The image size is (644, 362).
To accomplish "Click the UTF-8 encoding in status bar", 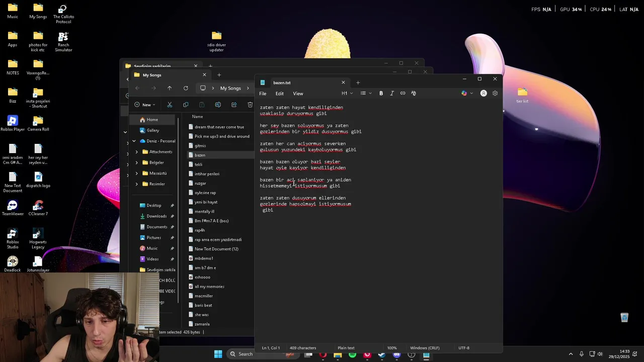I will pyautogui.click(x=464, y=348).
